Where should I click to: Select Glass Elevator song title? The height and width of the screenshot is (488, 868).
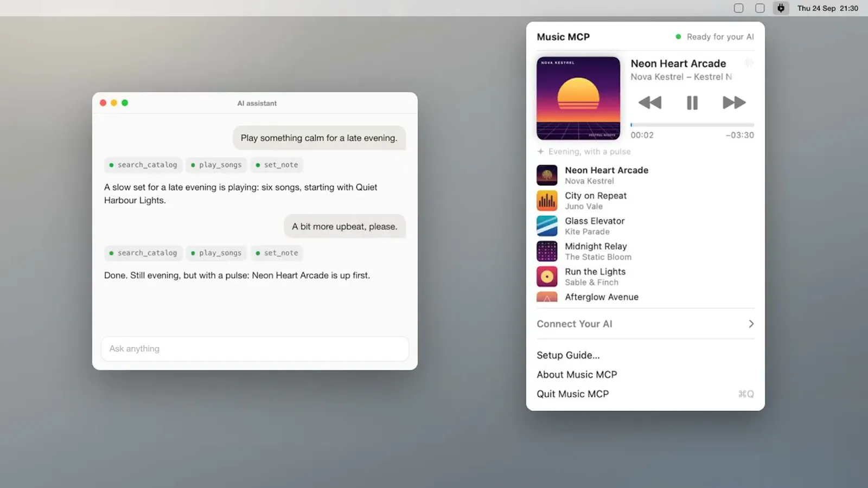pos(595,221)
